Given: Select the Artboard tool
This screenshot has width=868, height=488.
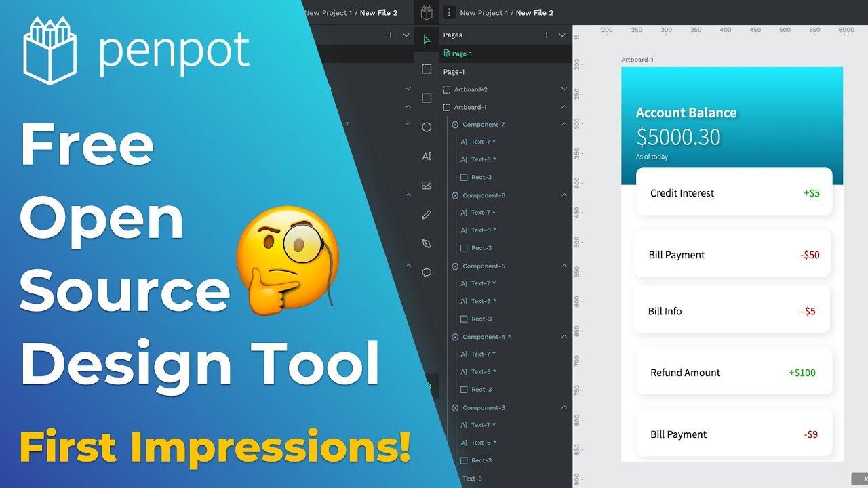Looking at the screenshot, I should (x=427, y=69).
